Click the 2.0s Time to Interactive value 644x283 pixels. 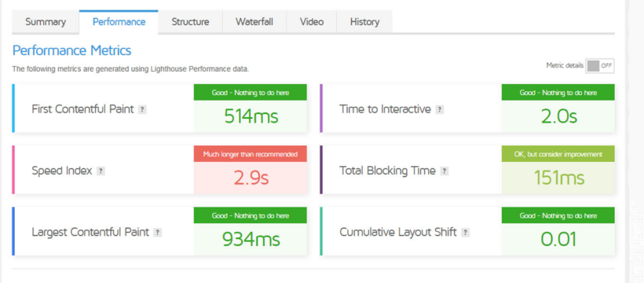tap(558, 117)
